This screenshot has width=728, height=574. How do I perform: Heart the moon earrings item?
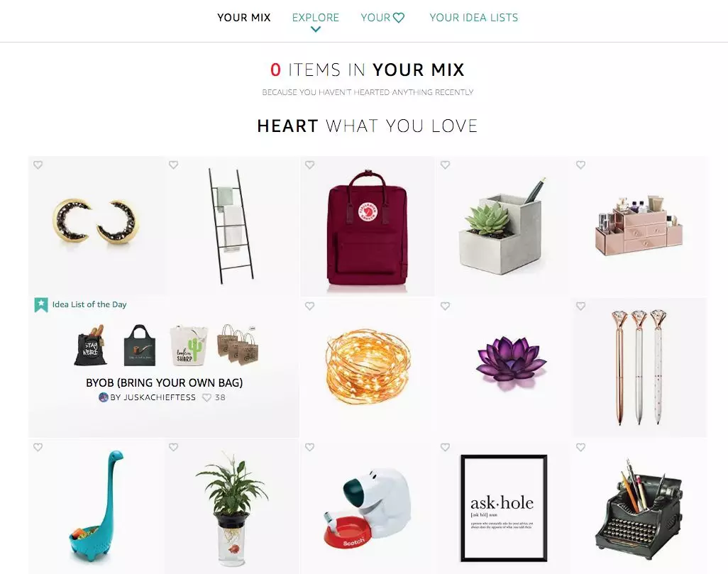coord(38,165)
